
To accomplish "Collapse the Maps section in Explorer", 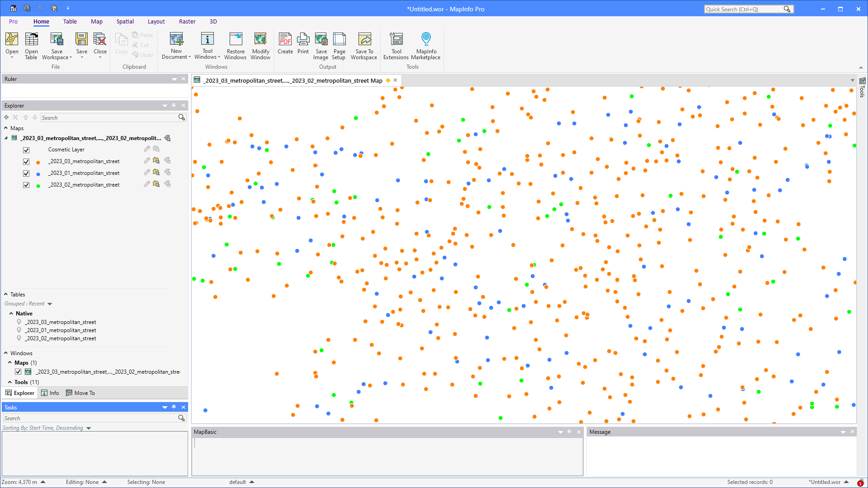I will coord(6,128).
